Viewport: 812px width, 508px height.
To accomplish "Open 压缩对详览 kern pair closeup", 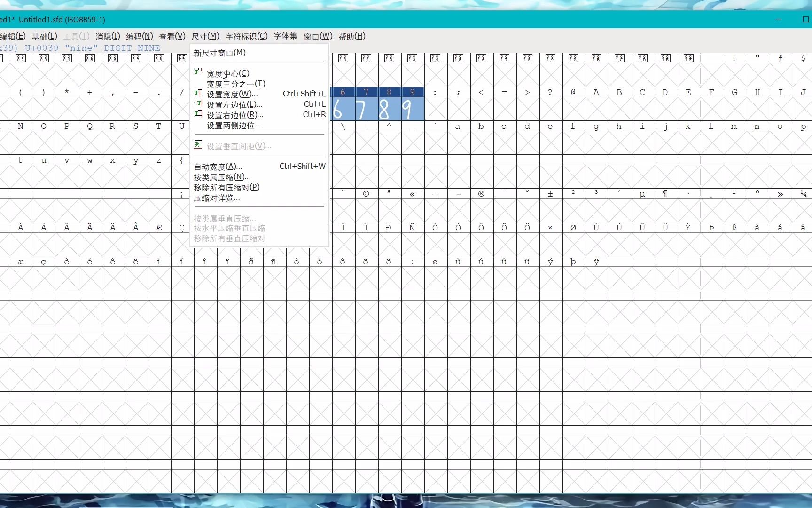I will [216, 198].
